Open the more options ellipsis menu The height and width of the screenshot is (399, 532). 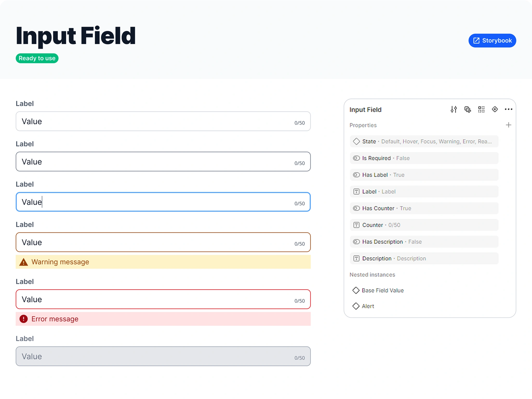click(x=508, y=109)
